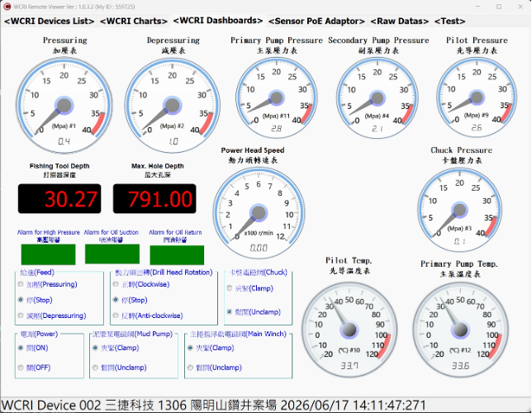Viewport: 532px width, 413px height.
Task: Select Feed Depressuring radio button
Action: pos(21,316)
